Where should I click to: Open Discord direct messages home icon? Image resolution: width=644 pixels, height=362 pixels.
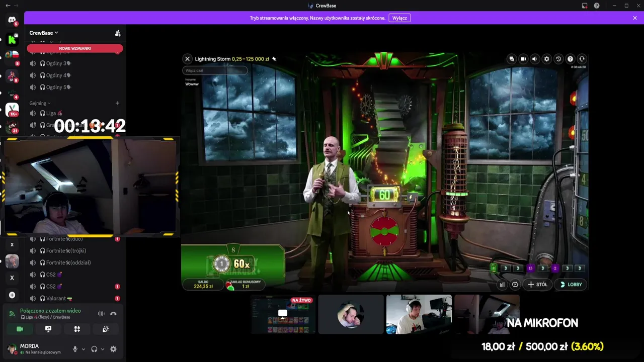click(x=12, y=20)
